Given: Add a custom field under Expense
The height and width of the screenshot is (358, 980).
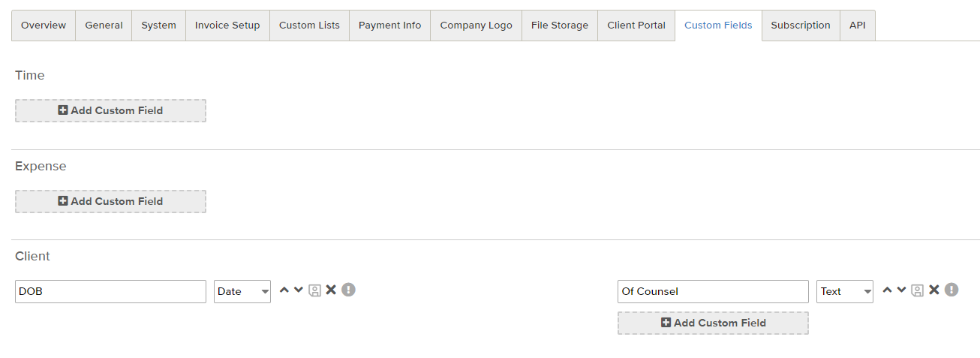Looking at the screenshot, I should click(110, 201).
